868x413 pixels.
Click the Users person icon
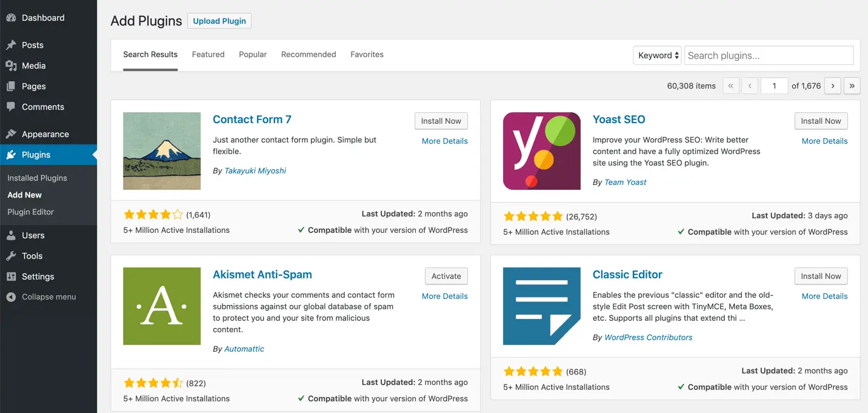11,235
